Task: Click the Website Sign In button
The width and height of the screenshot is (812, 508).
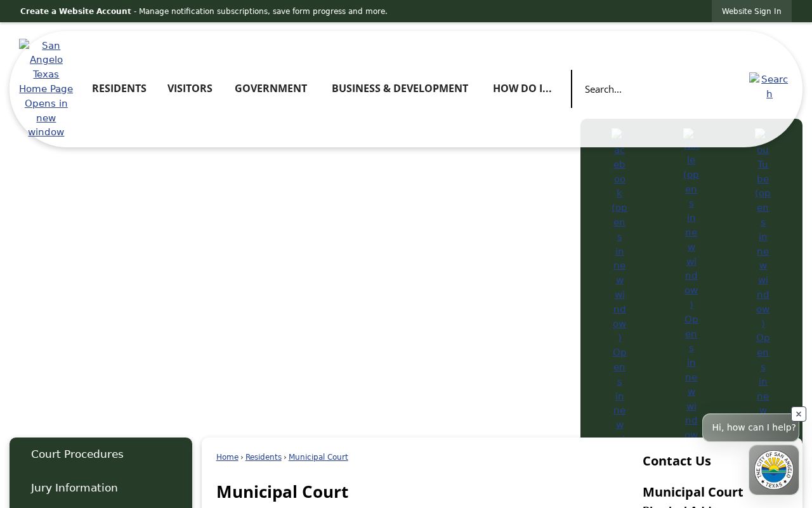Action: click(x=751, y=11)
